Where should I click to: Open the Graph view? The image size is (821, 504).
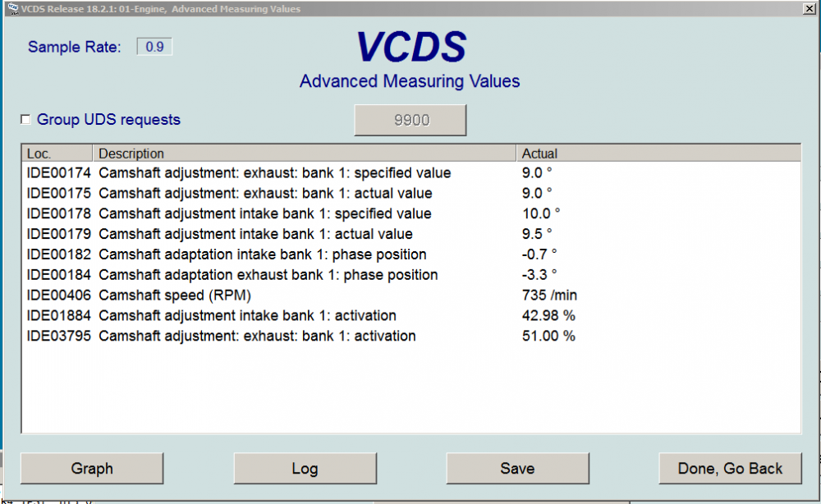coord(91,468)
